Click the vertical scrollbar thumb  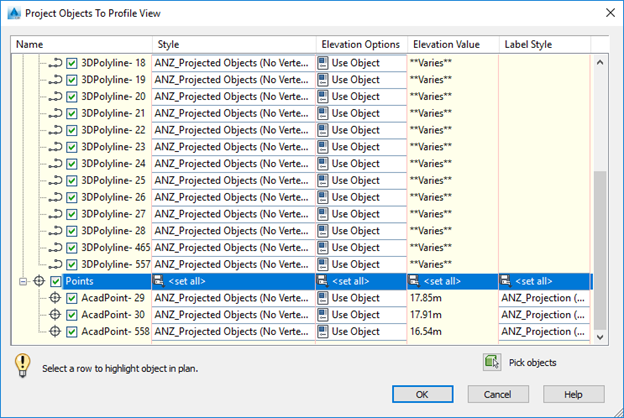coord(599,245)
